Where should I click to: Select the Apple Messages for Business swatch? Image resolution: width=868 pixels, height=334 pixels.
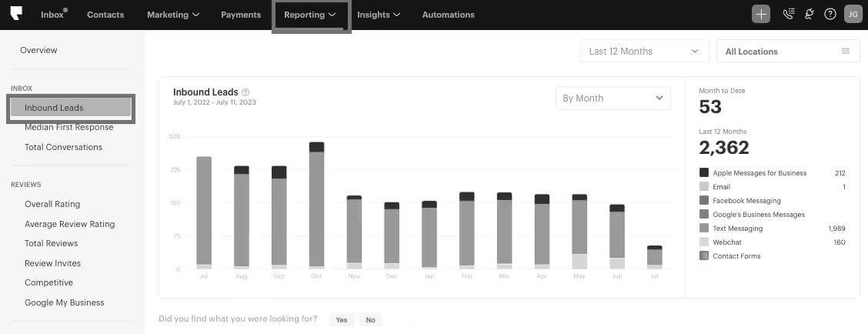coord(704,173)
